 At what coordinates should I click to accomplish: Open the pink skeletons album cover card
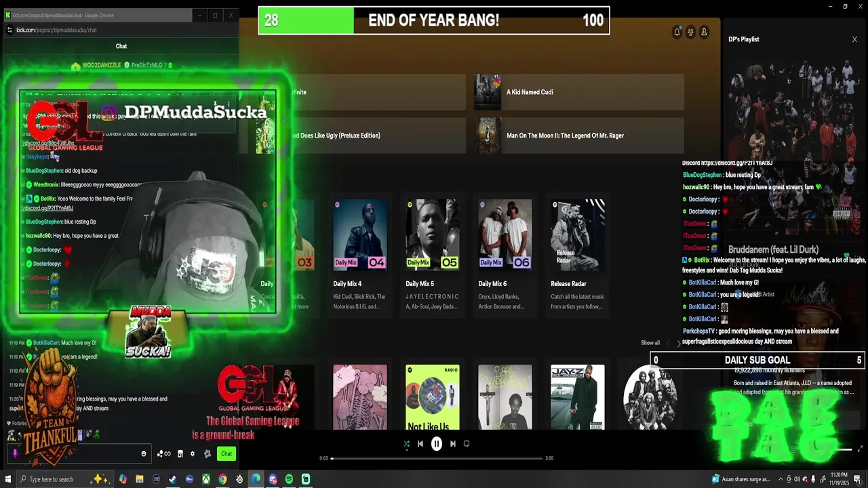[x=359, y=397]
